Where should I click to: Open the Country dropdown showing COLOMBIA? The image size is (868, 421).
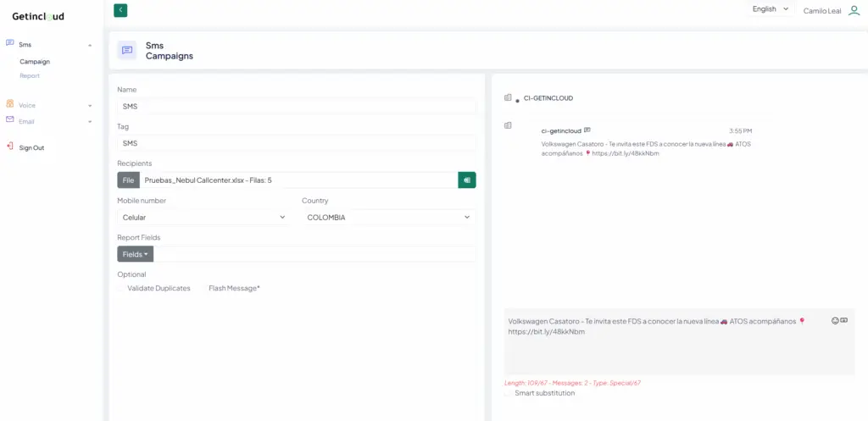tap(387, 218)
